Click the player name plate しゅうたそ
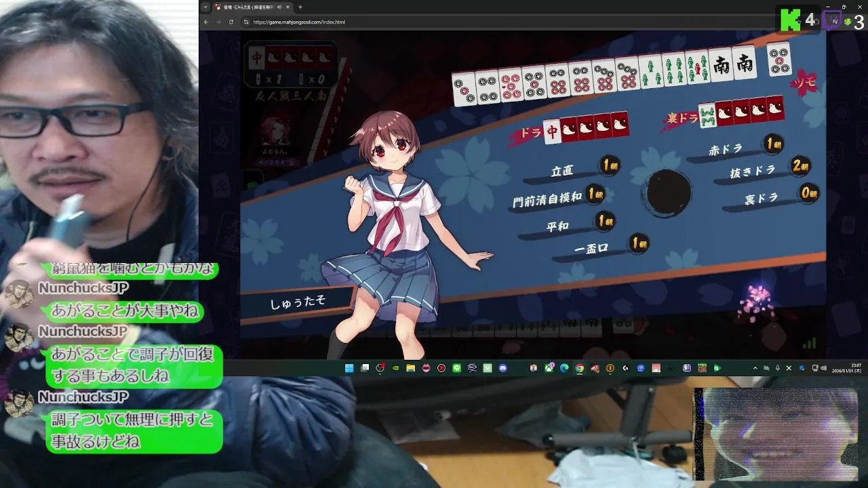The height and width of the screenshot is (488, 868). [298, 303]
